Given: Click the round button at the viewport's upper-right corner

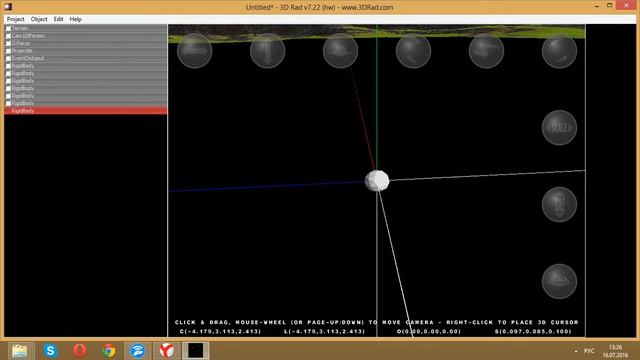Looking at the screenshot, I should 559,51.
